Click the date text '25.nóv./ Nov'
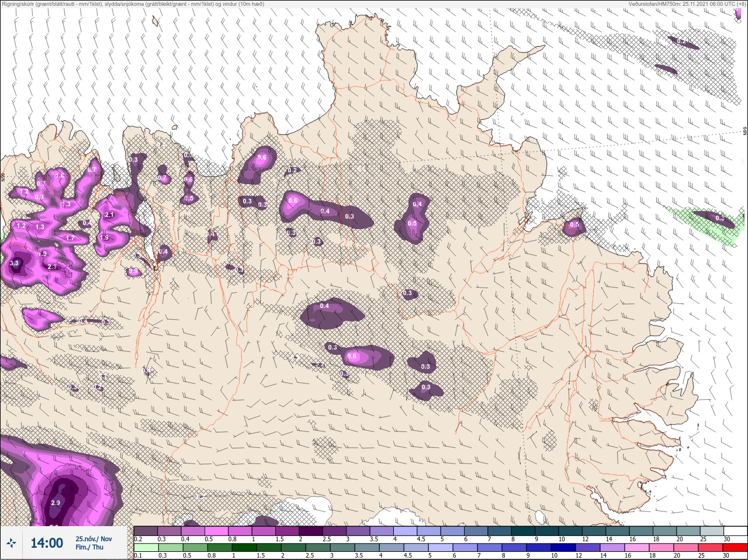This screenshot has height=560, width=748. click(93, 539)
